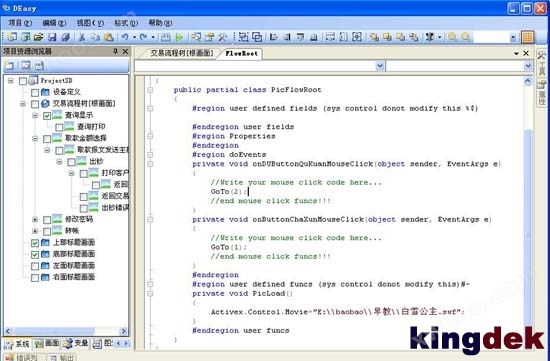Collapse the ProjectSD root node
Viewport: 550px width, 361px height.
click(11, 81)
